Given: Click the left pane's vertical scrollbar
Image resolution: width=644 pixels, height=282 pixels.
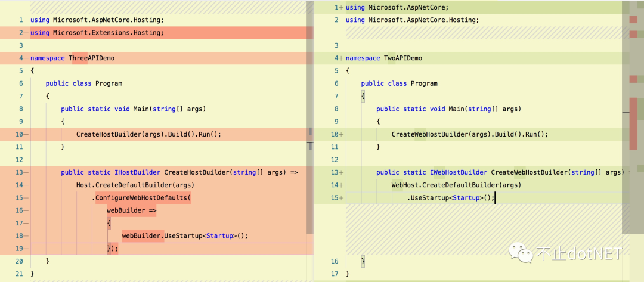Looking at the screenshot, I should pos(310,89).
